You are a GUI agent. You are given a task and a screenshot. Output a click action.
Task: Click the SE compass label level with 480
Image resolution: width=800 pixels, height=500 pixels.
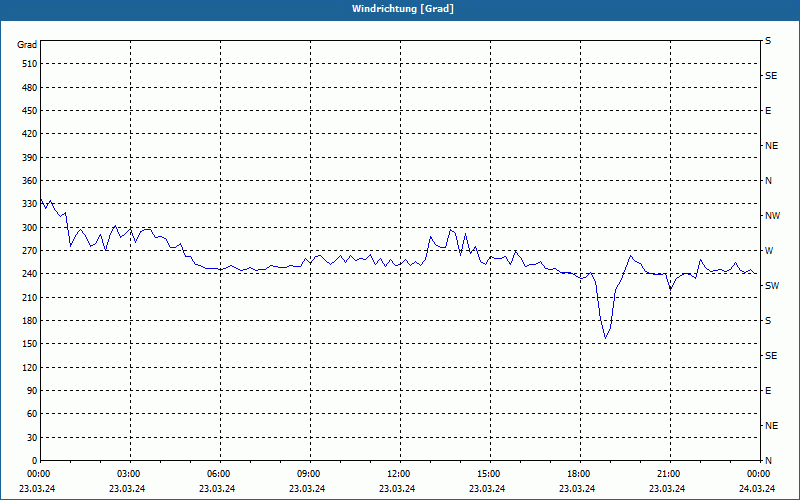click(x=771, y=76)
